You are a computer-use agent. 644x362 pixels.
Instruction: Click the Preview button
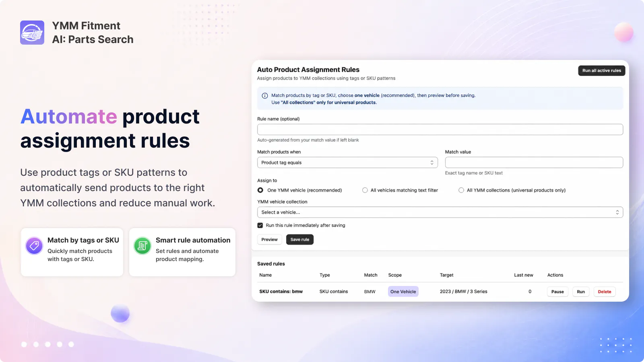(270, 240)
